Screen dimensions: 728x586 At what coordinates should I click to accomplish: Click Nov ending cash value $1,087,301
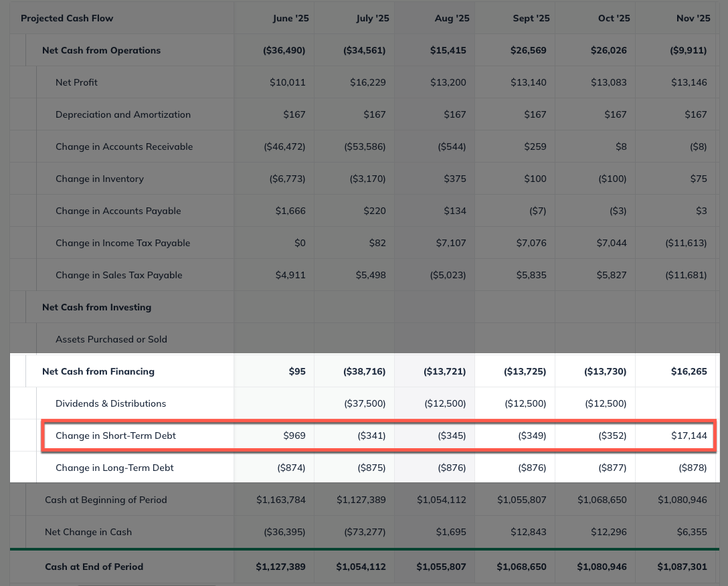(x=682, y=567)
